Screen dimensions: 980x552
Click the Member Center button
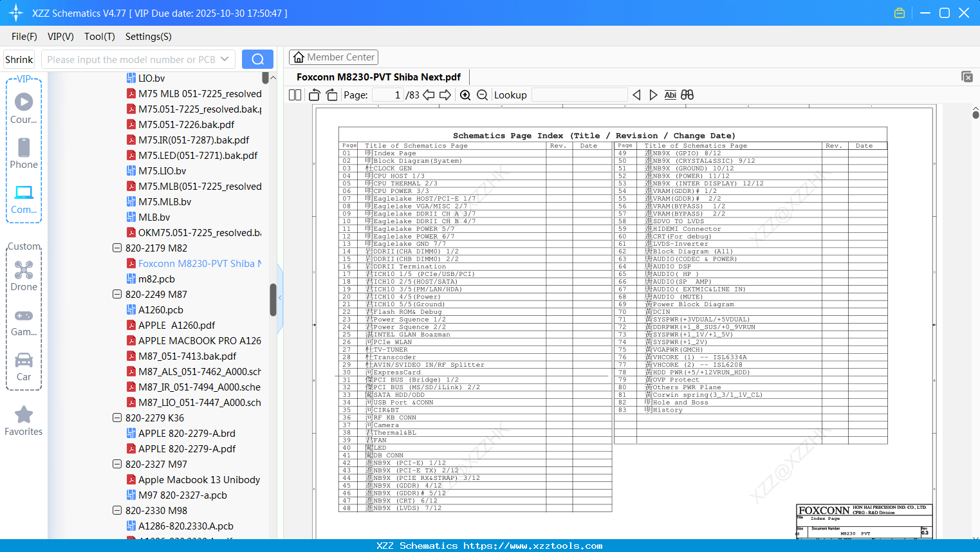click(333, 57)
